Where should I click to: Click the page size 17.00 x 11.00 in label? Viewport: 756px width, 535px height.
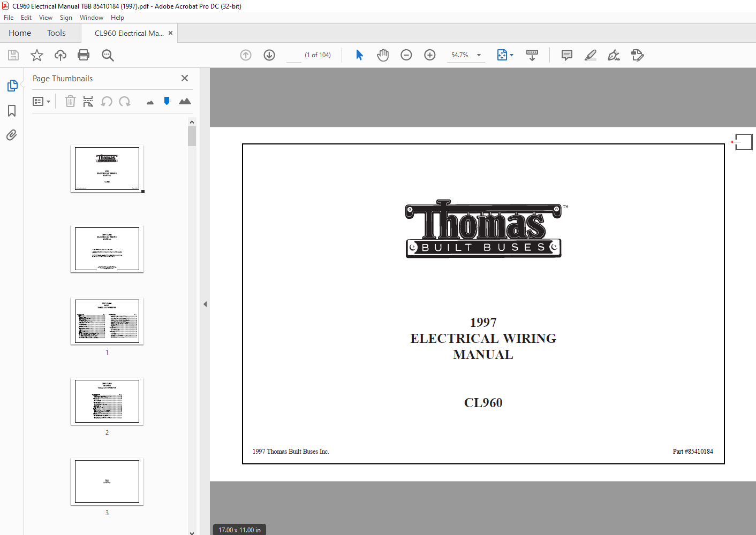click(239, 530)
